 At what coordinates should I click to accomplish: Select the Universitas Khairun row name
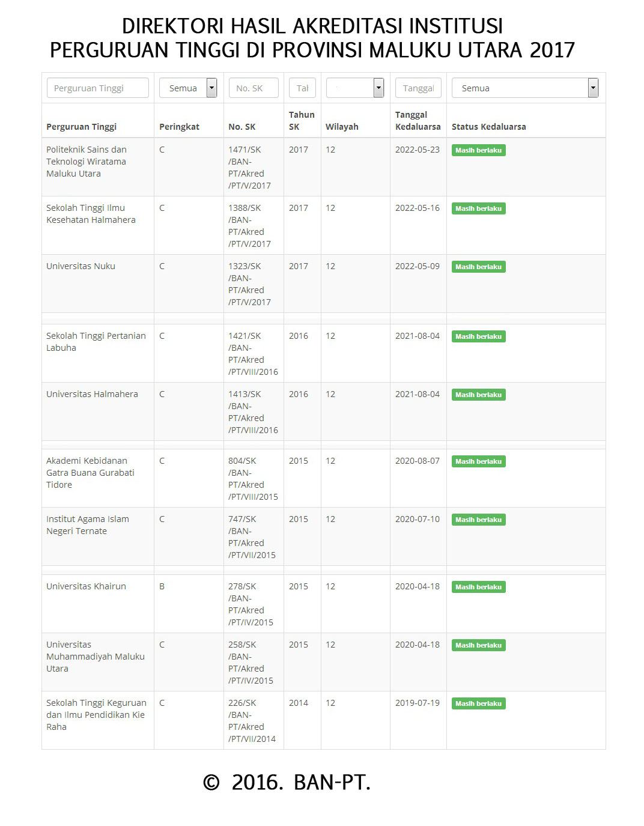(86, 586)
